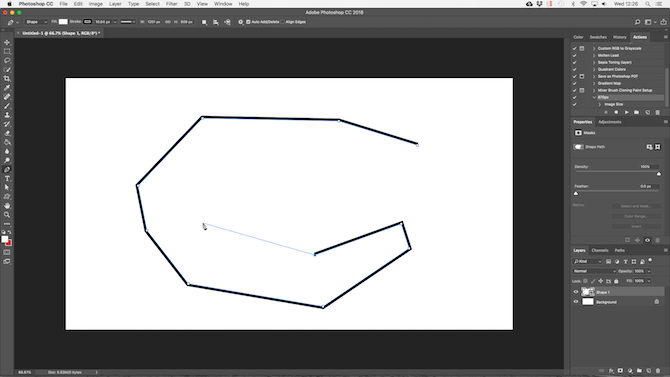Select the Paint Bucket tool
Screen dimensions: 670x377
pos(7,142)
